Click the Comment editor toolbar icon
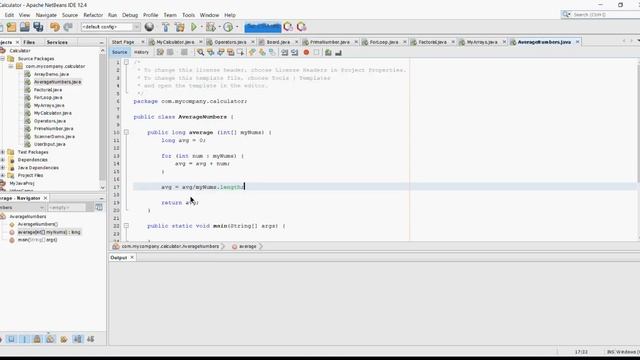 (328, 52)
